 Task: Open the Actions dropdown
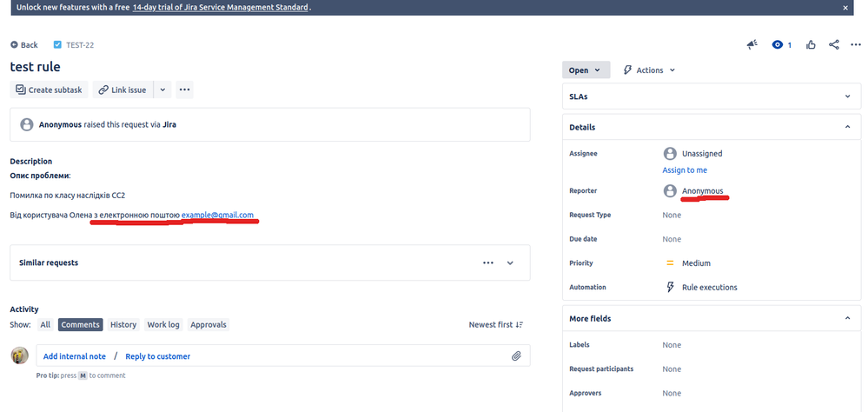tap(649, 70)
